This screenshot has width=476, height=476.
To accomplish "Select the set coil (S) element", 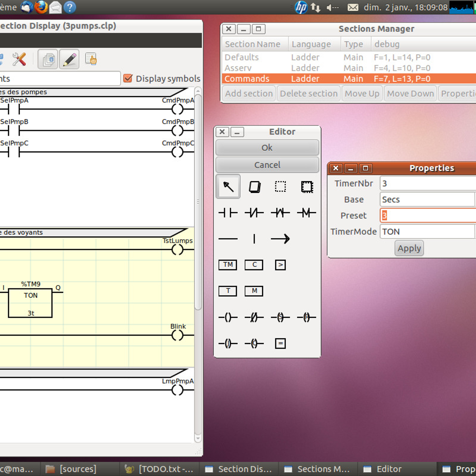I will (280, 317).
